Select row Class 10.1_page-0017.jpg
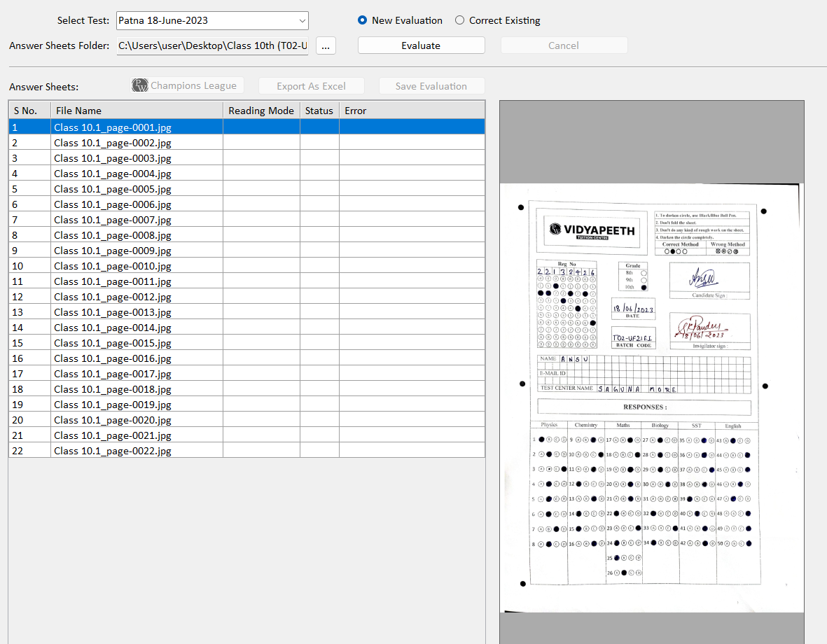 [246, 373]
